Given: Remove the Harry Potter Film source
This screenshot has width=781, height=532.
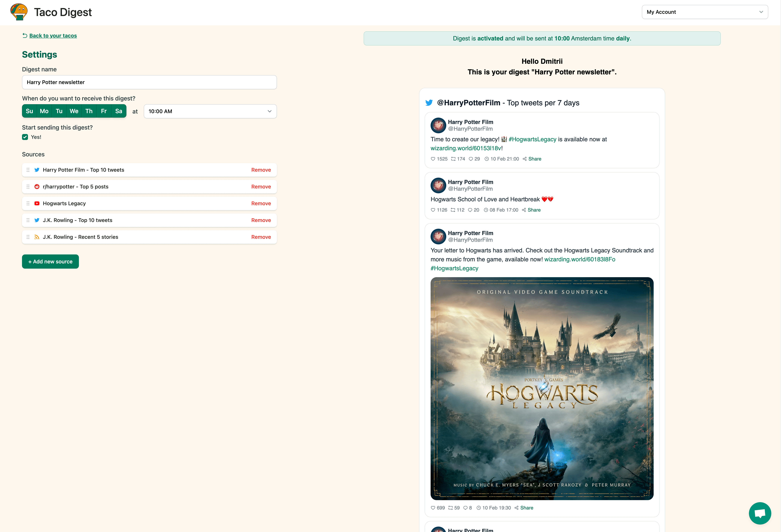Looking at the screenshot, I should pos(261,170).
